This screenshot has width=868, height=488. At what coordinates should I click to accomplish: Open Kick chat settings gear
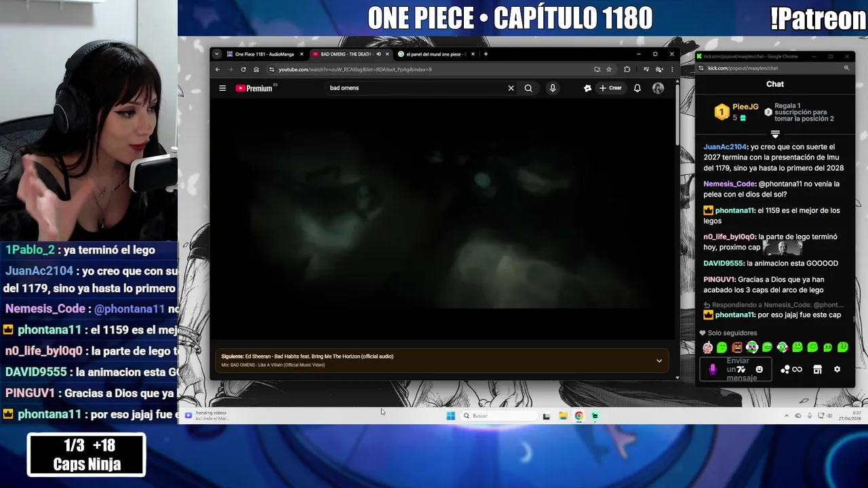point(837,369)
